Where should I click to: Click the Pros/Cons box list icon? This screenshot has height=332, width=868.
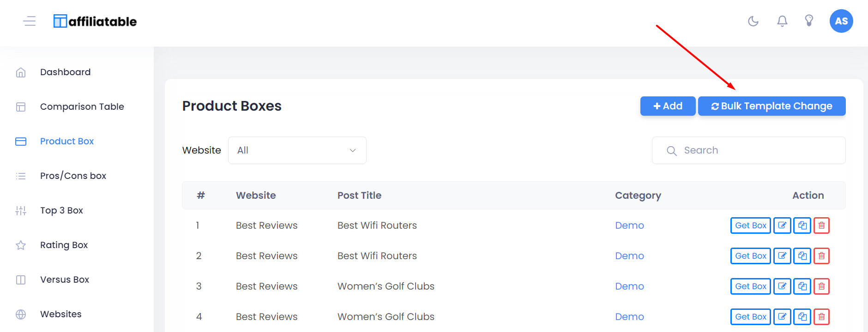tap(21, 176)
